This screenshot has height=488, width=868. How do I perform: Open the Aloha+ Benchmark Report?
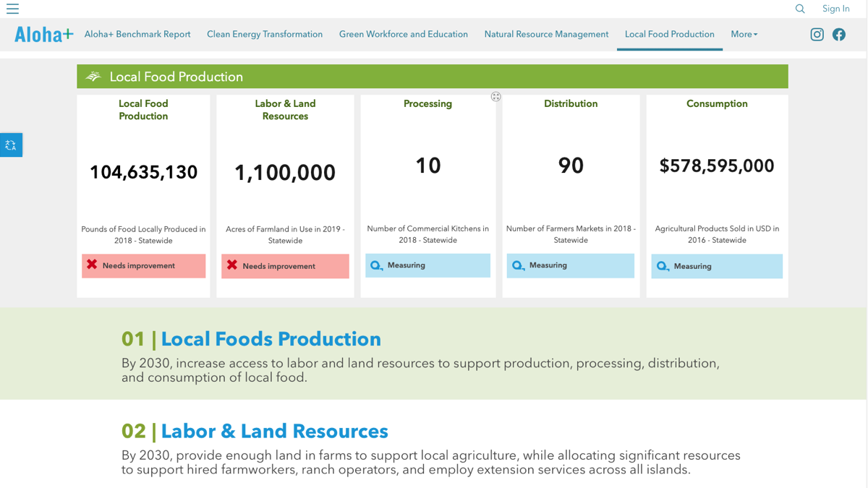137,34
